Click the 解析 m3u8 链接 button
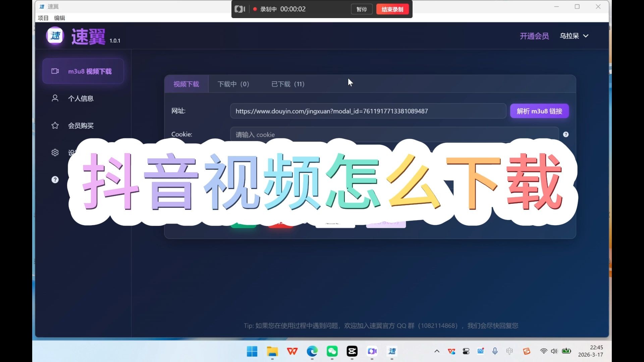644x362 pixels. pos(539,111)
